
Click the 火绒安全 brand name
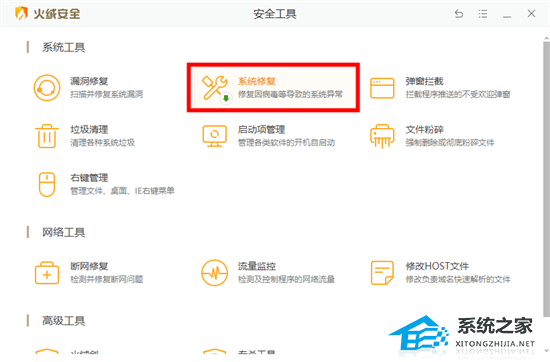pyautogui.click(x=57, y=14)
